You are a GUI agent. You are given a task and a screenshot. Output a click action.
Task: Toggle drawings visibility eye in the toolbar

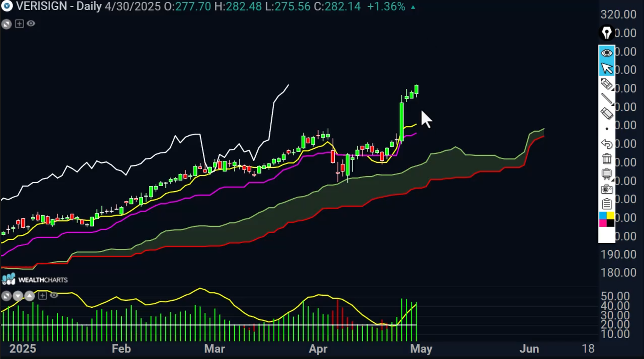[x=607, y=52]
